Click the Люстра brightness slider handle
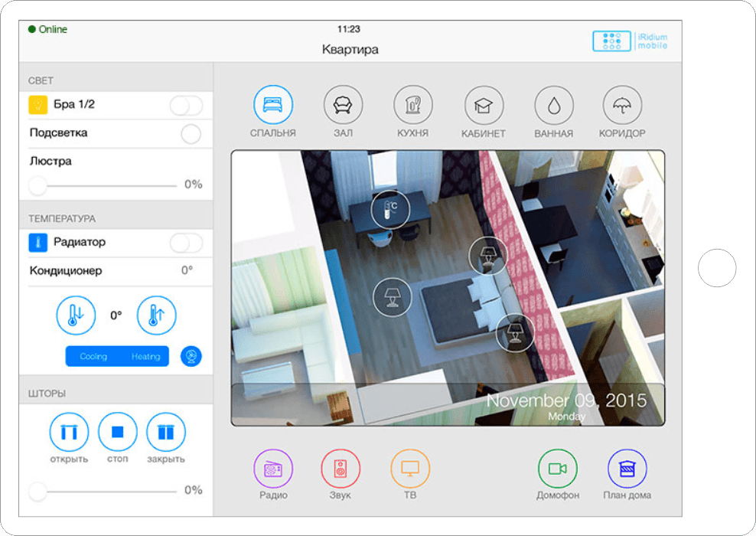756x536 pixels. pos(37,185)
